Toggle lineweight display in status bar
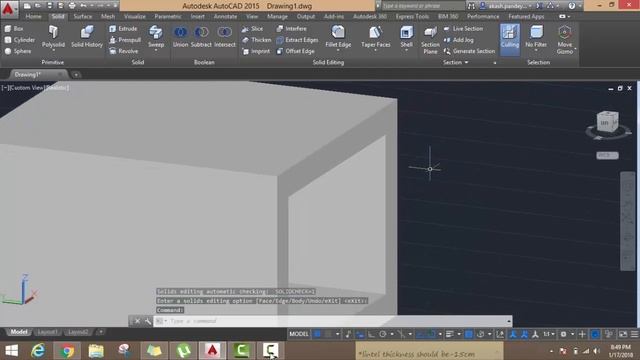 pyautogui.click(x=449, y=334)
